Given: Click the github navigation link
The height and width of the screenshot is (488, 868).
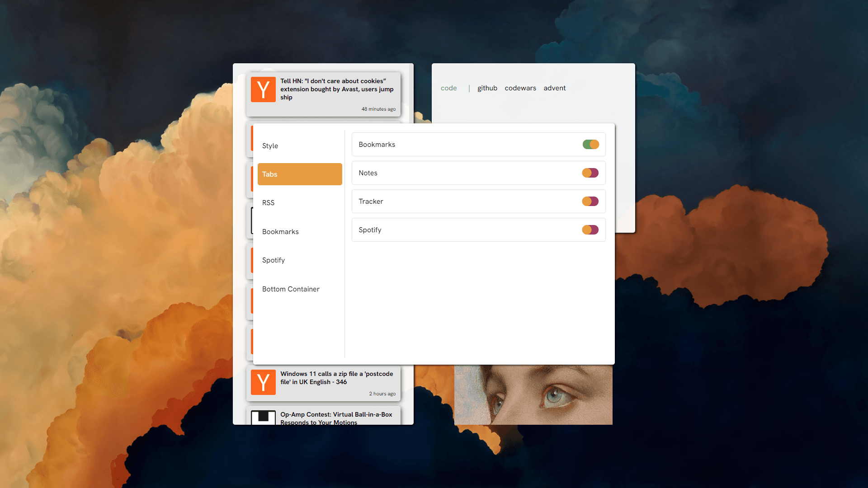Looking at the screenshot, I should tap(487, 88).
